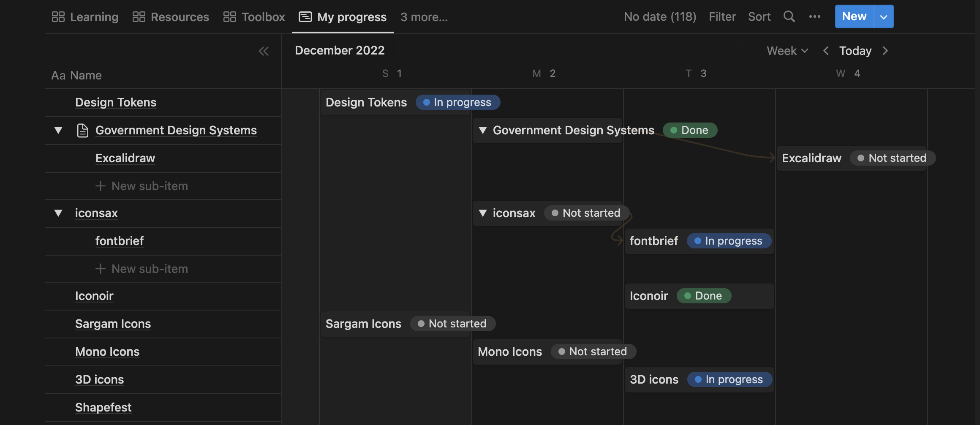Screen dimensions: 980x425
Task: Click the Government Design Systems page icon
Action: pyautogui.click(x=83, y=130)
